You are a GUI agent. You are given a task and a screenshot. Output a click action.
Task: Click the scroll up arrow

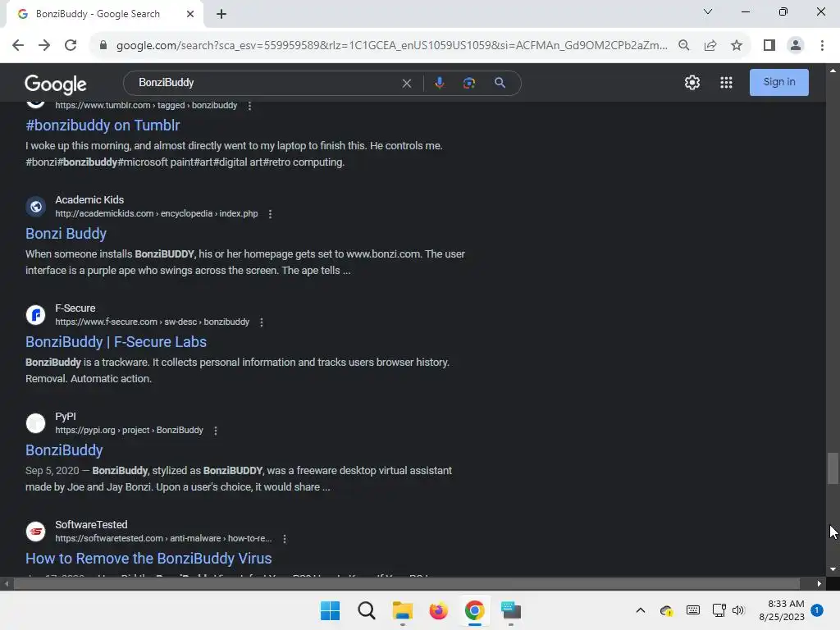click(833, 71)
